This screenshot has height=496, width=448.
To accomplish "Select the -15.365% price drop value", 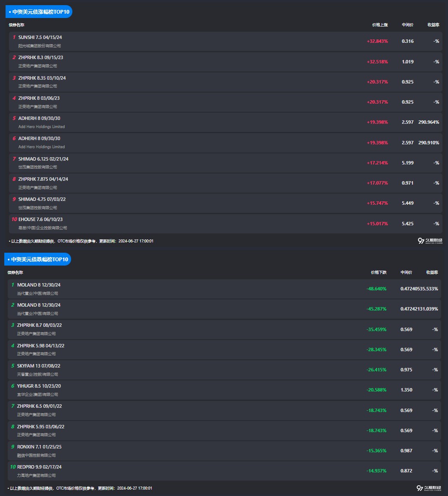I will [x=376, y=451].
